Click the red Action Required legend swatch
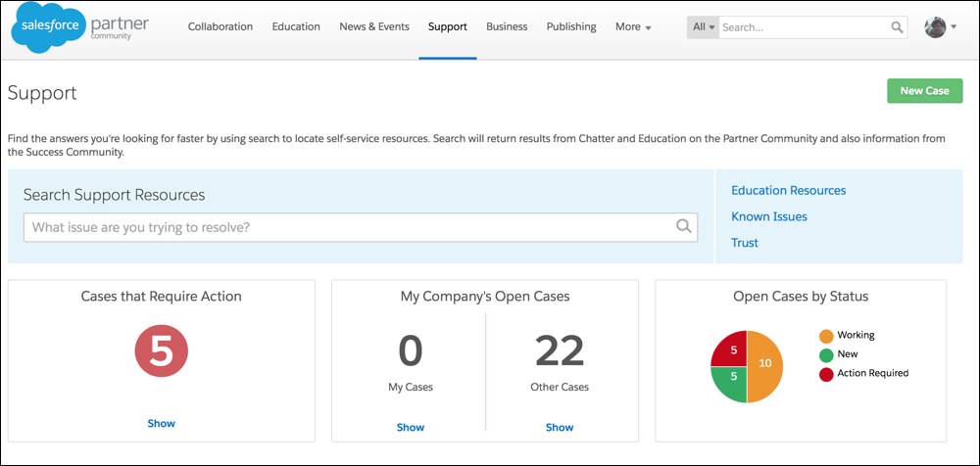The height and width of the screenshot is (466, 980). pyautogui.click(x=826, y=374)
